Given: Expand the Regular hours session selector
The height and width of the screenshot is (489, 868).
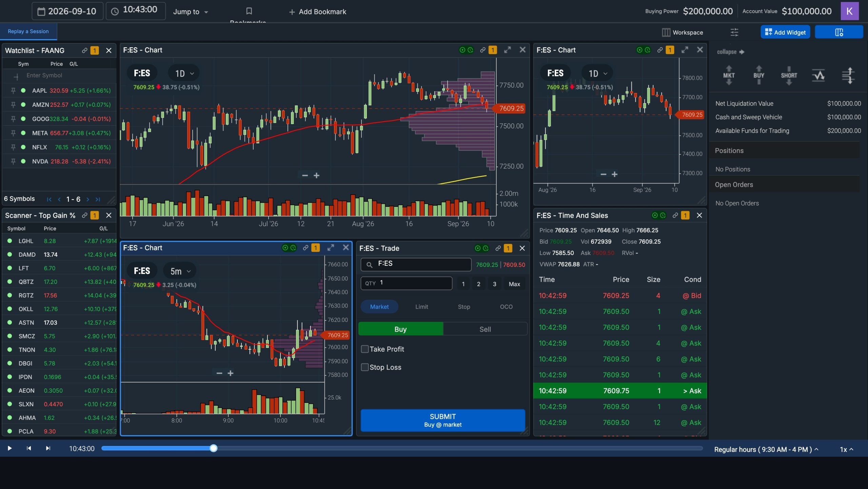Looking at the screenshot, I should pyautogui.click(x=766, y=449).
